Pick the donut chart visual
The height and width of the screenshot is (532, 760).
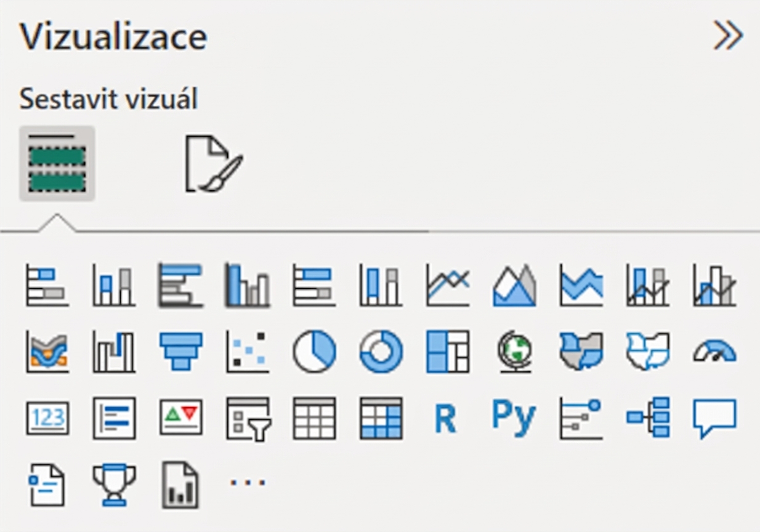pyautogui.click(x=381, y=352)
